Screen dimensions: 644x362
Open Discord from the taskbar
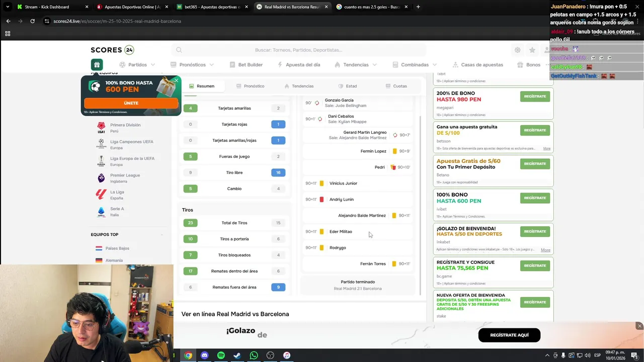click(x=204, y=355)
